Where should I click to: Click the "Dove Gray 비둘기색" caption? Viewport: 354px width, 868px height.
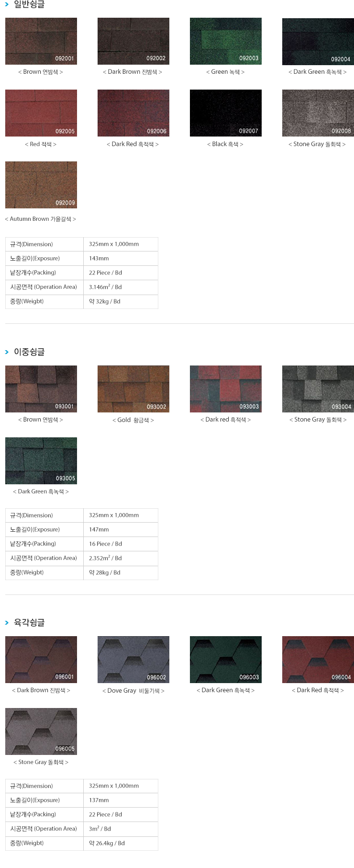133,691
